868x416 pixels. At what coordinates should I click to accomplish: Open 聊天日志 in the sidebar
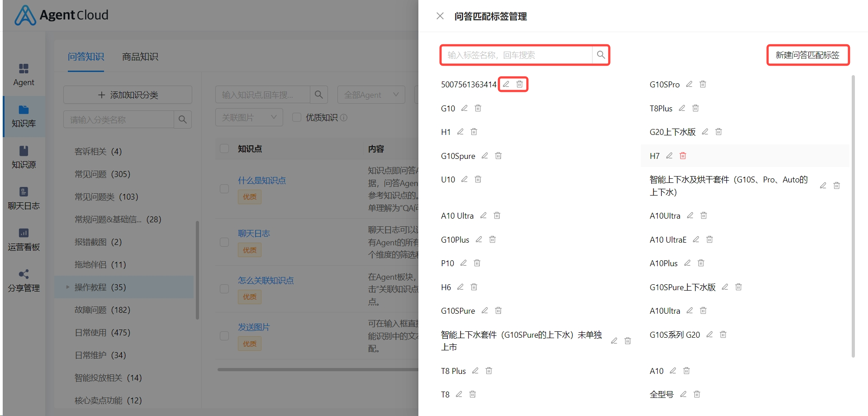pos(24,198)
